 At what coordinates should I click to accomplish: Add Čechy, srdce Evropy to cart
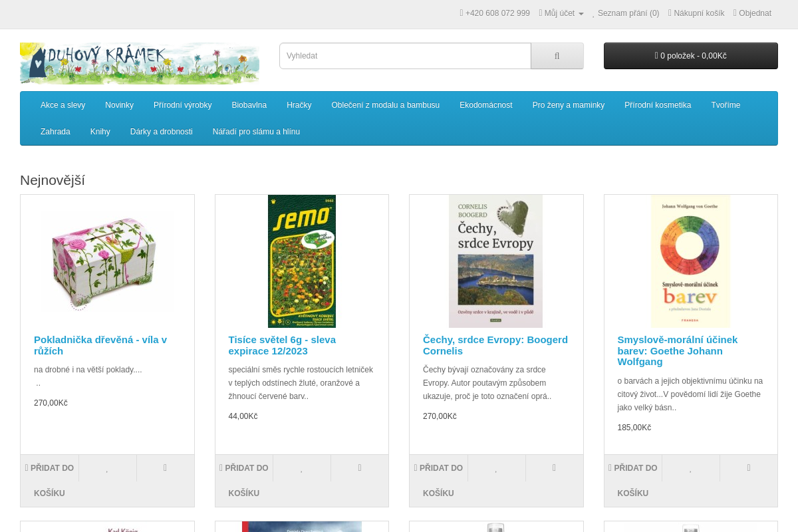point(438,480)
